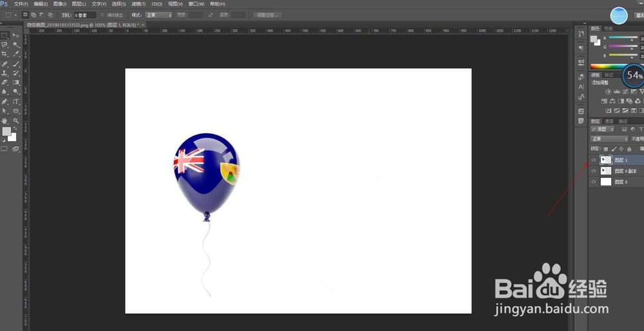This screenshot has width=644, height=331.
Task: Open the 编辑 menu
Action: (x=40, y=4)
